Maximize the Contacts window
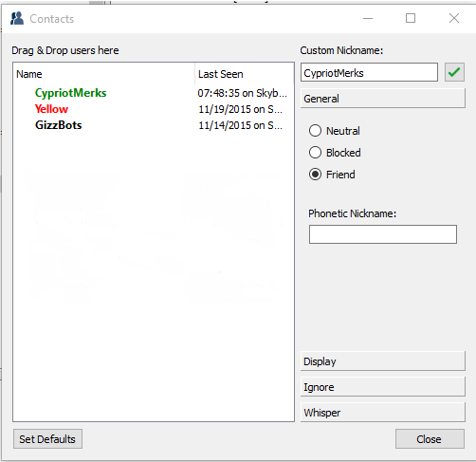The height and width of the screenshot is (462, 476). pos(411,18)
